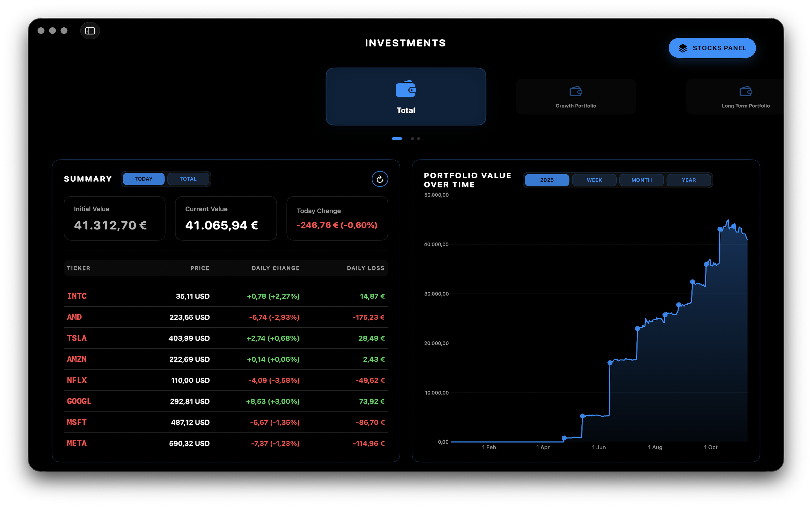Enable the TODAY summary view
The height and width of the screenshot is (507, 812).
144,179
